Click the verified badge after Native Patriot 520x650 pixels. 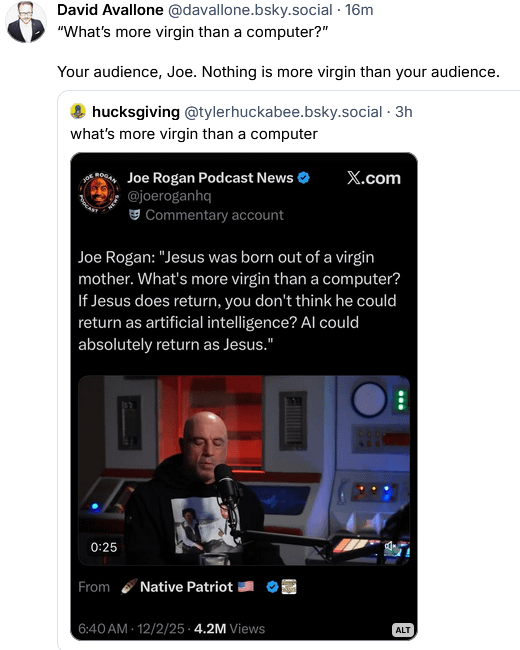272,587
